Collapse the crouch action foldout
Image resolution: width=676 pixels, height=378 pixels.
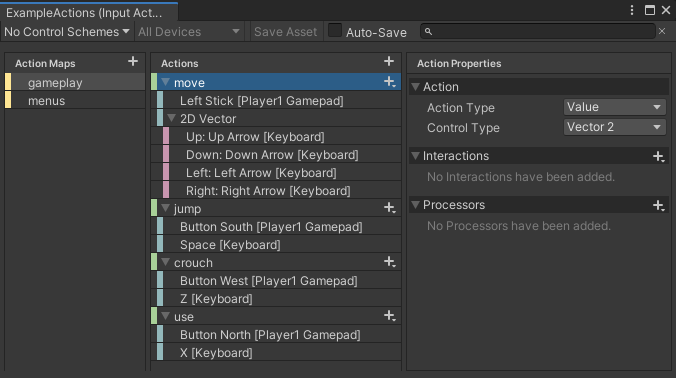(166, 262)
